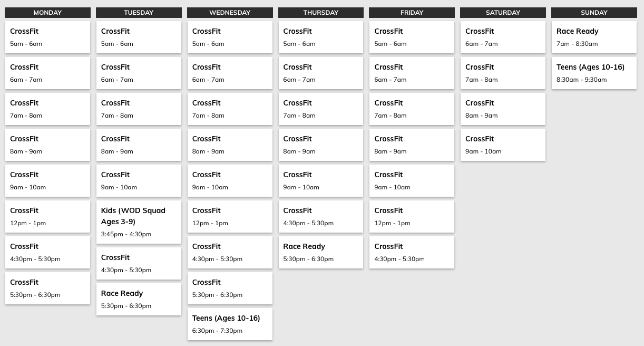
Task: Choose Monday's 5:30pm CrossFit class
Action: coord(47,288)
